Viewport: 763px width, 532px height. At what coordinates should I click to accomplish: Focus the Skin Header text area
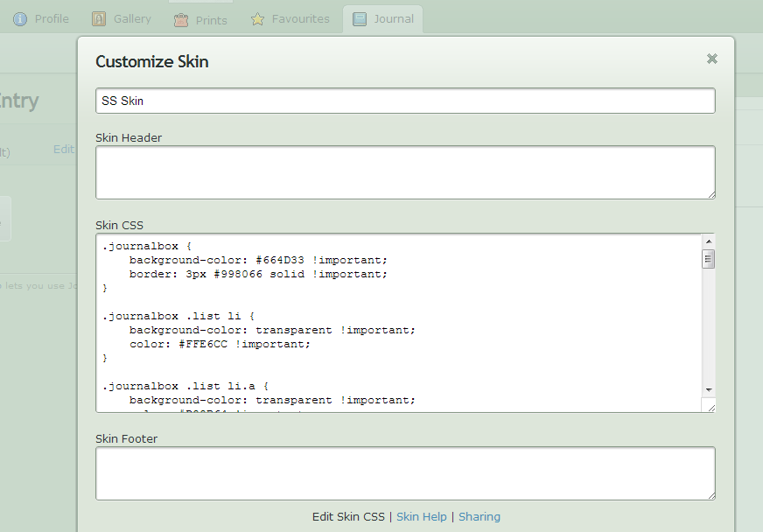point(405,172)
